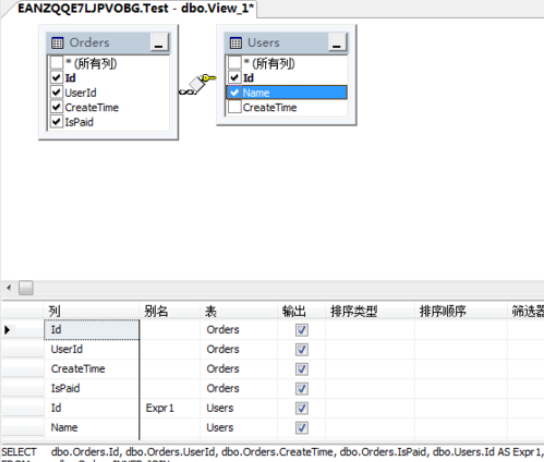Click the 排序顺序 column header
The image size is (547, 462).
tap(461, 311)
